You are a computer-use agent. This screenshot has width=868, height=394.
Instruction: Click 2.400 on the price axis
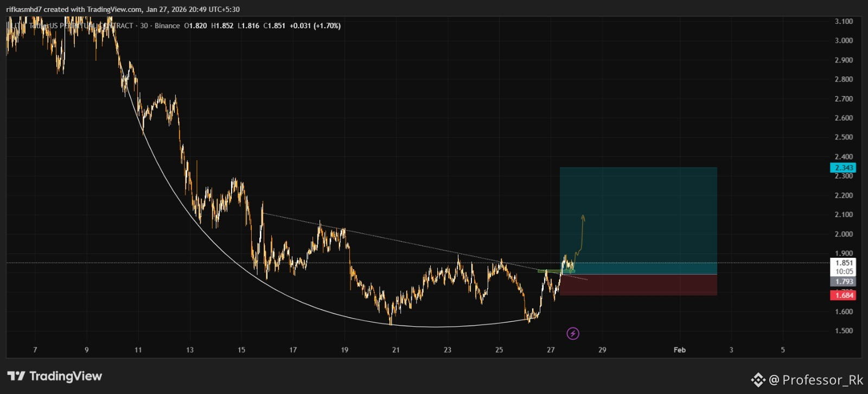(844, 157)
